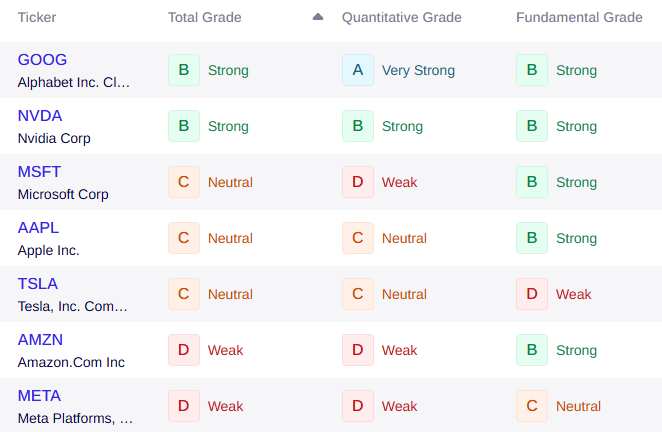The width and height of the screenshot is (662, 432).
Task: Click GOOG's Quantitative Grade A badge
Action: pos(357,70)
